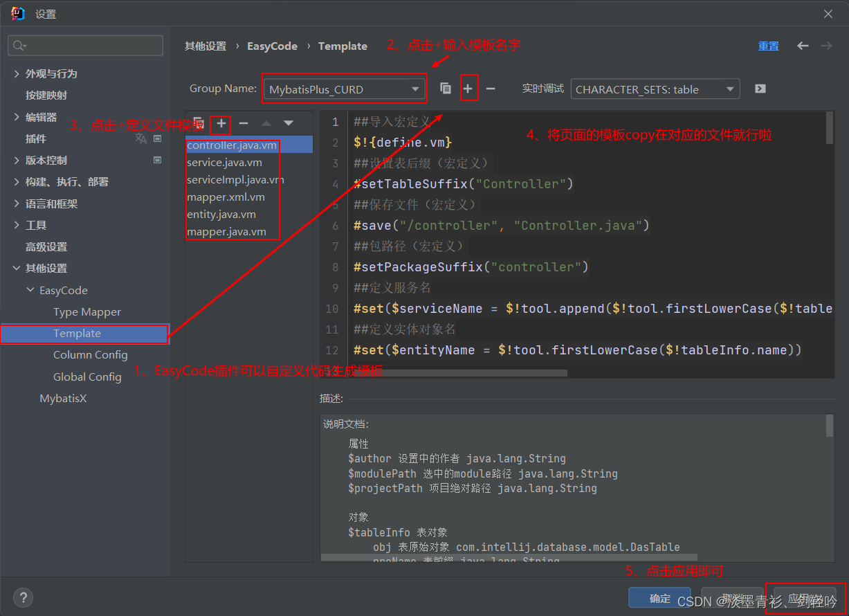This screenshot has height=616, width=849.
Task: Click 其他设置 in the breadcrumb
Action: click(x=206, y=46)
